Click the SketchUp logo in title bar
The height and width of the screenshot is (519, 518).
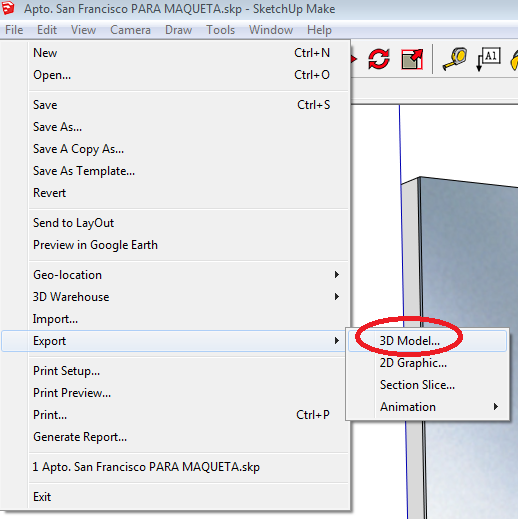(x=8, y=8)
